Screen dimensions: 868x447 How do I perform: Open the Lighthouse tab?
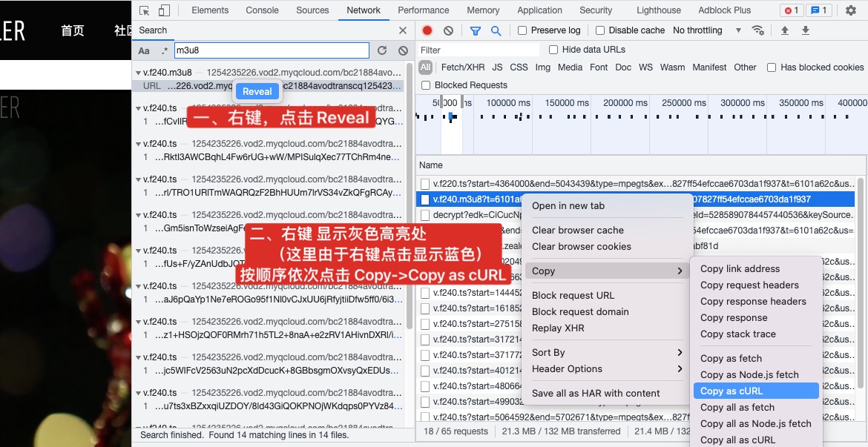[x=659, y=10]
